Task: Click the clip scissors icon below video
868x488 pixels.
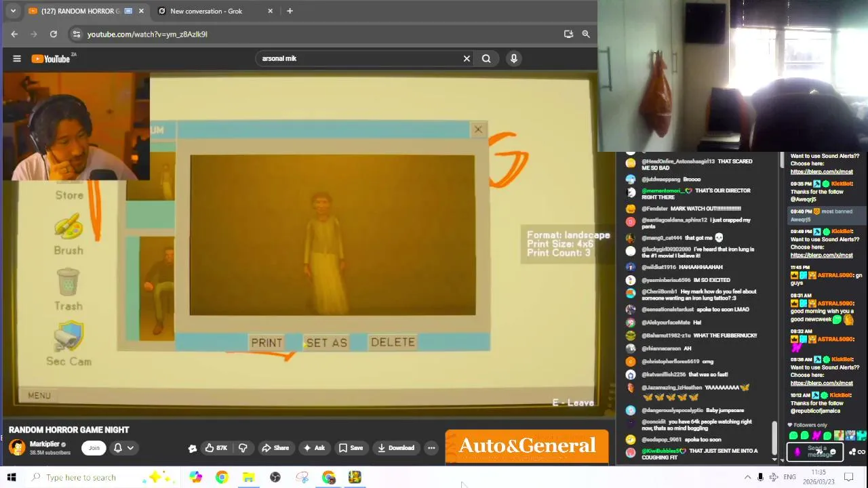Action: [x=193, y=448]
